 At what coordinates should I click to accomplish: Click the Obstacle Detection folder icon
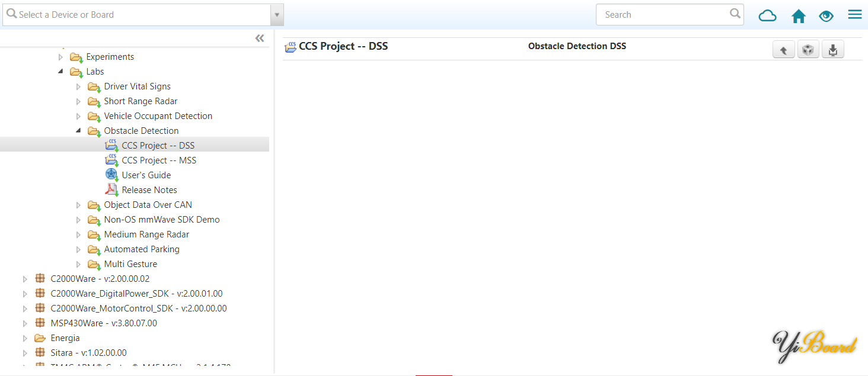[x=94, y=131]
